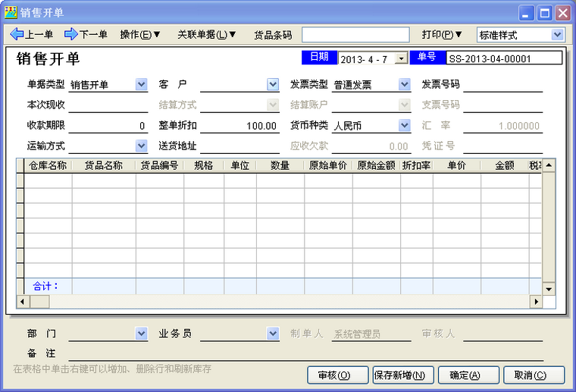The height and width of the screenshot is (392, 576).
Task: Click the 货品条码 barcode input field
Action: [355, 35]
